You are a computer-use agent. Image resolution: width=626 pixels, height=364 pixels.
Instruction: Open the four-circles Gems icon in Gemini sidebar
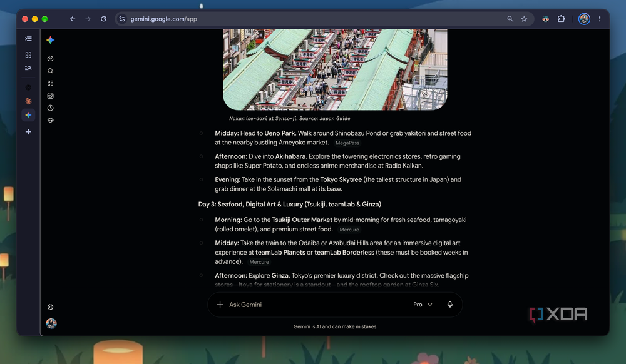tap(50, 83)
